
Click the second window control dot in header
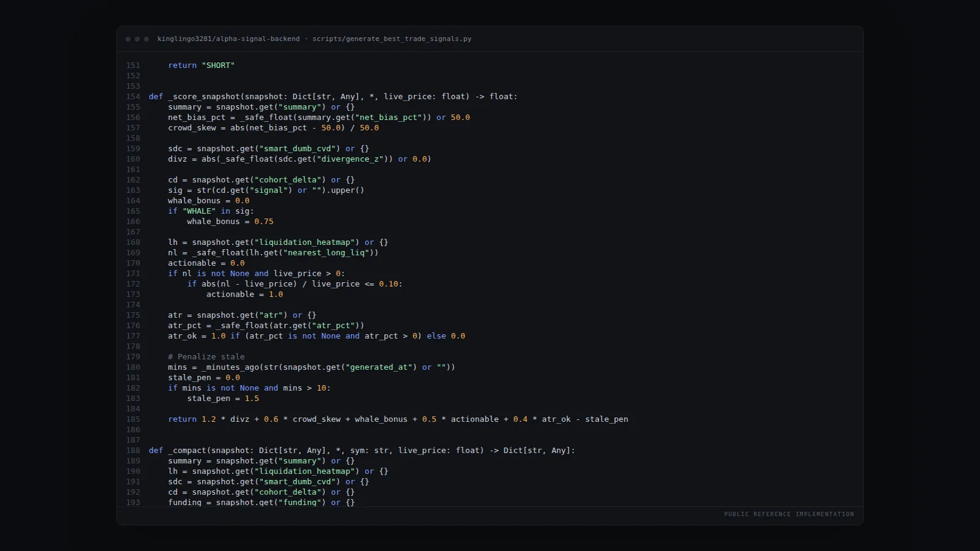(137, 39)
